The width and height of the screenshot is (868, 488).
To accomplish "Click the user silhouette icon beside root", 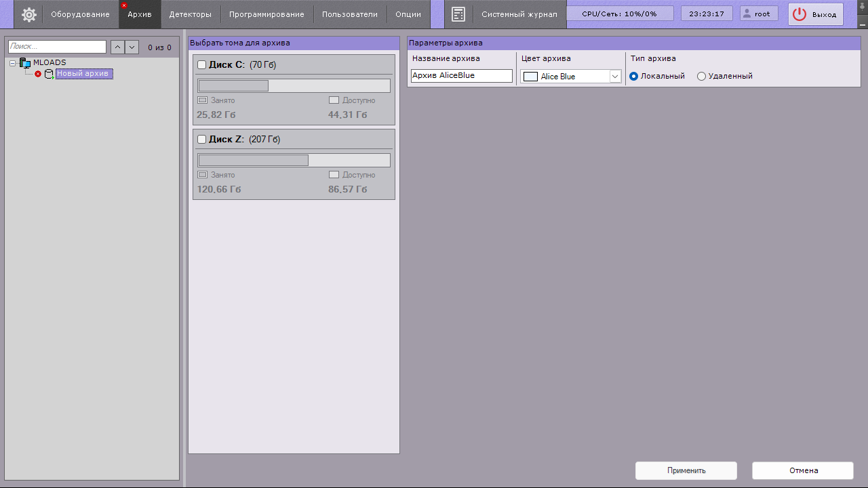I will [x=747, y=14].
